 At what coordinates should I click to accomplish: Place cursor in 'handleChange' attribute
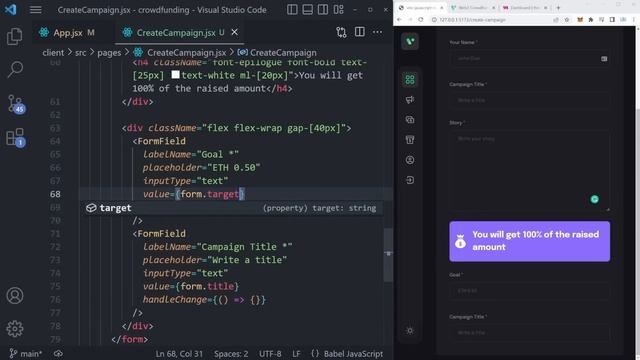175,299
